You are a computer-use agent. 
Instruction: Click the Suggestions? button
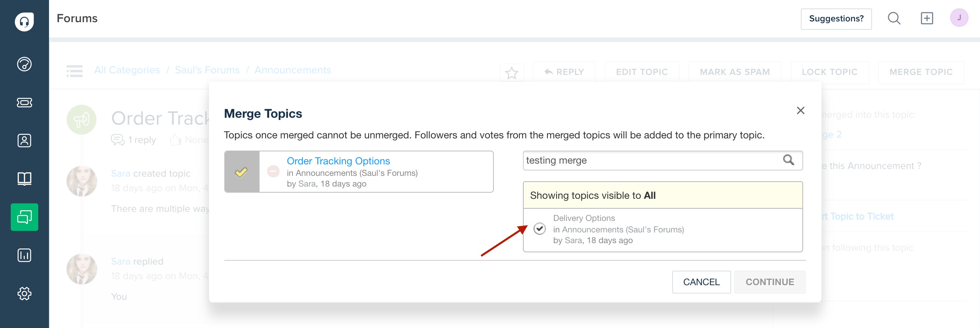pyautogui.click(x=836, y=19)
